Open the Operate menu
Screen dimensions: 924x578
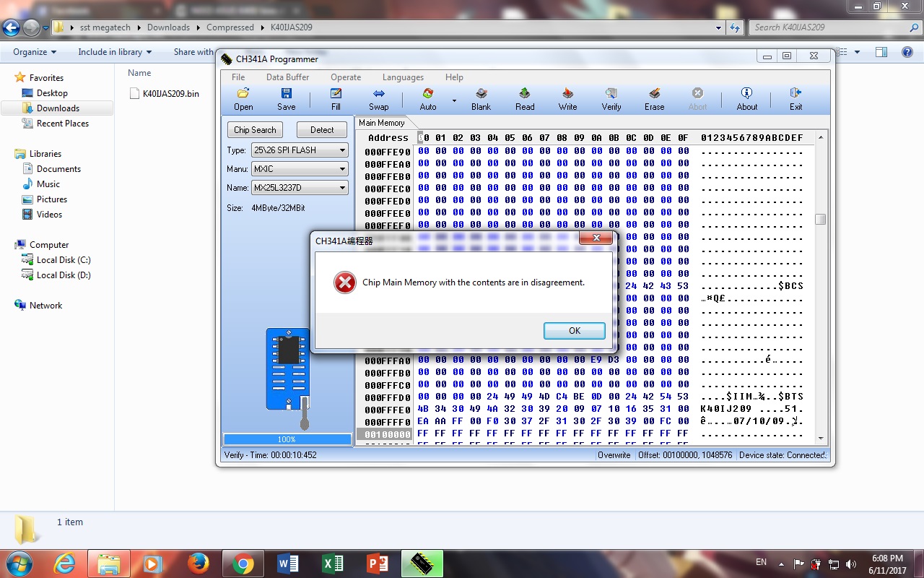pos(346,77)
